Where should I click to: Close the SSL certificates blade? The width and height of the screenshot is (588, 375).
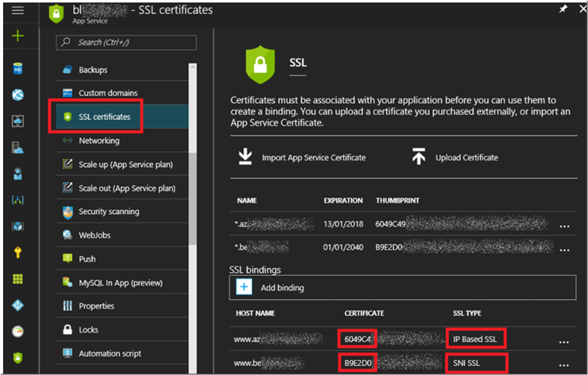pos(583,9)
